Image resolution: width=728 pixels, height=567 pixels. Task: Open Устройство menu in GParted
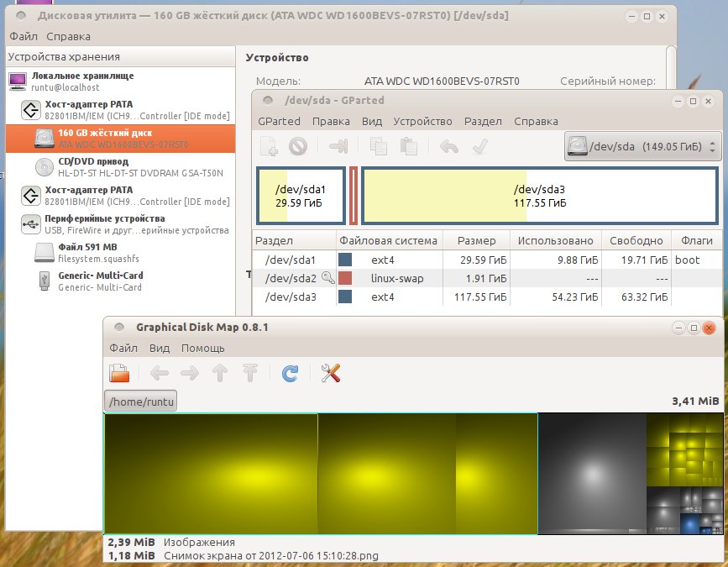coord(422,121)
